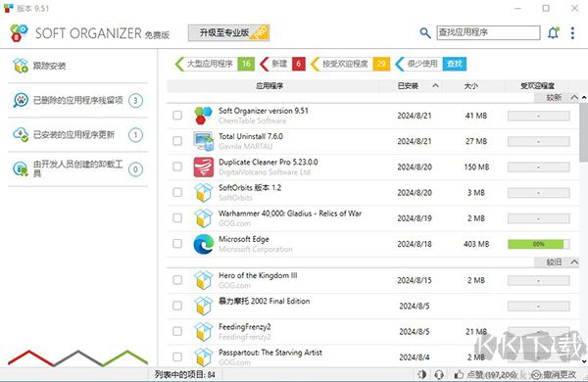Collapse the 较旧 group
The image size is (588, 382).
pyautogui.click(x=574, y=263)
